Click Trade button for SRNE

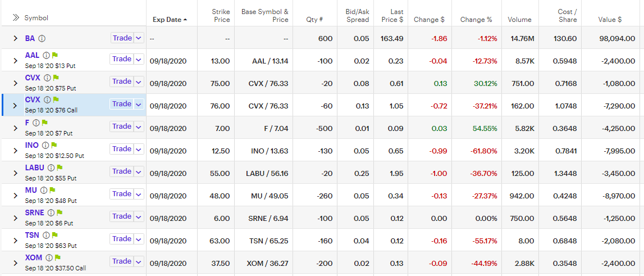click(x=122, y=216)
